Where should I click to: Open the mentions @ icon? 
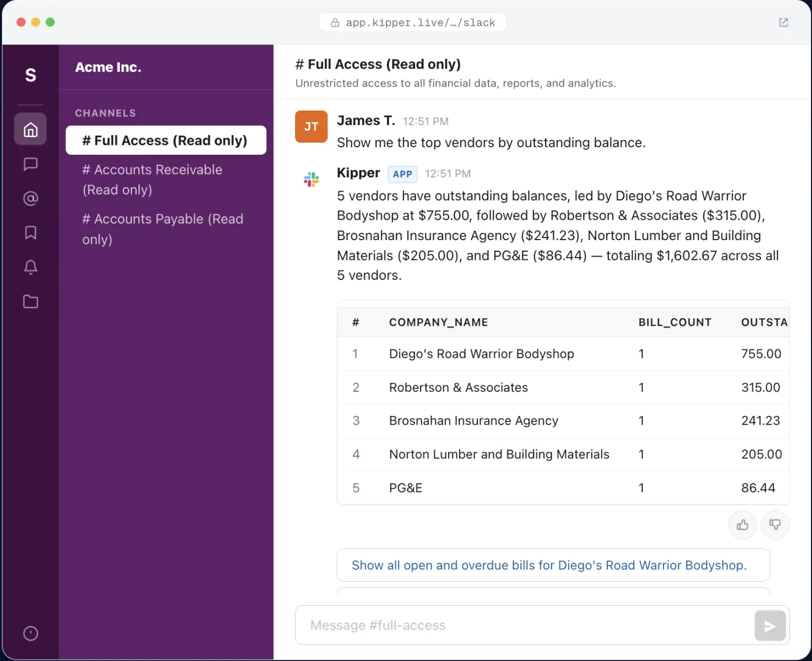(x=31, y=198)
